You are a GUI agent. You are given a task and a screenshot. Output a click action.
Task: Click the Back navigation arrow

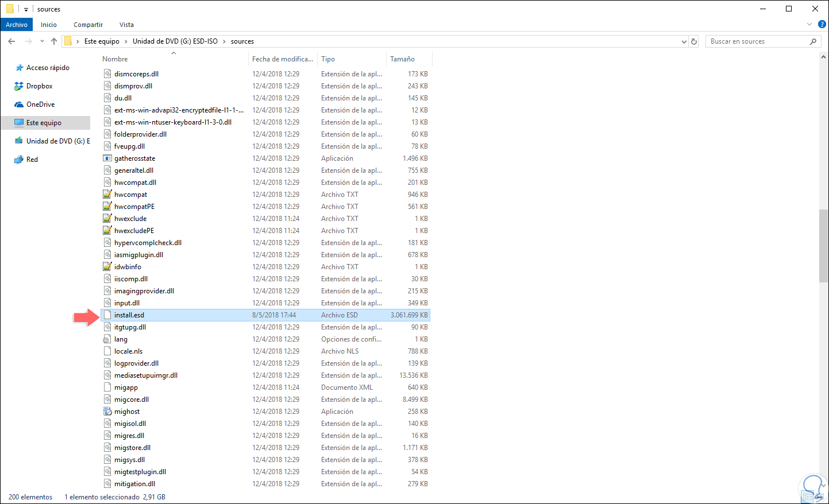tap(11, 41)
